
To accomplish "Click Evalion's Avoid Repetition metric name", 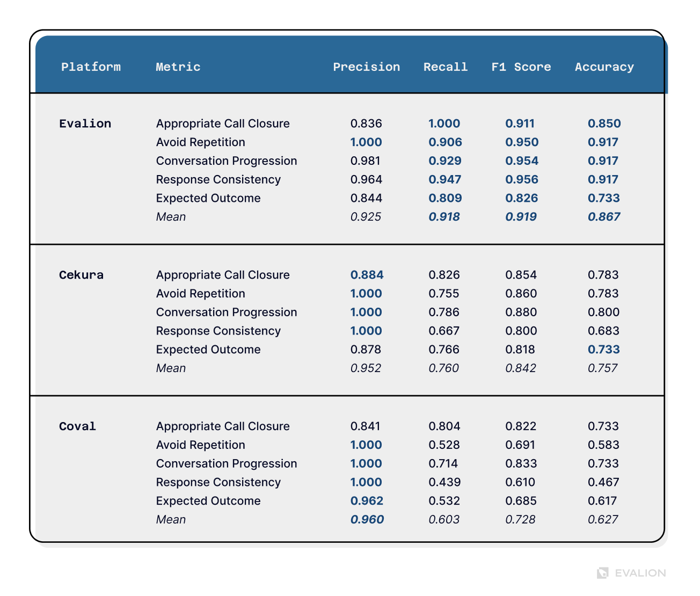I will pos(200,142).
